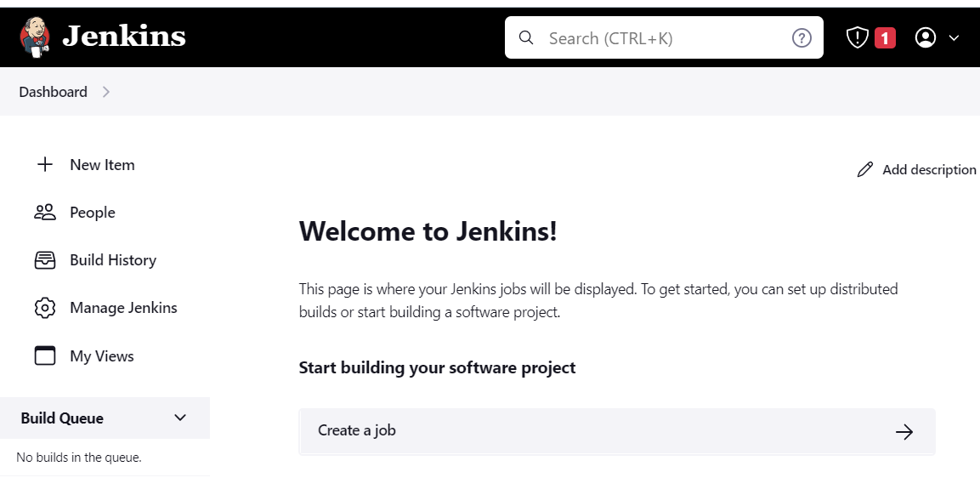Open the search help question mark icon

pos(802,38)
